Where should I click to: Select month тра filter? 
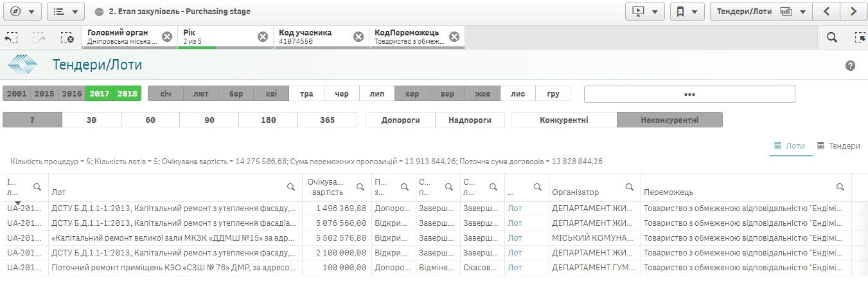(x=306, y=94)
